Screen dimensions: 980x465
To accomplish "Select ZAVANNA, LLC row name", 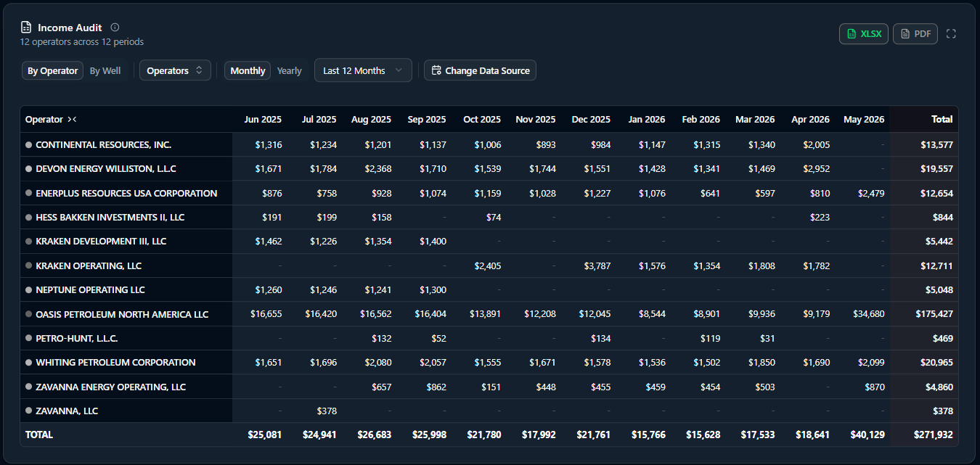I will tap(67, 411).
